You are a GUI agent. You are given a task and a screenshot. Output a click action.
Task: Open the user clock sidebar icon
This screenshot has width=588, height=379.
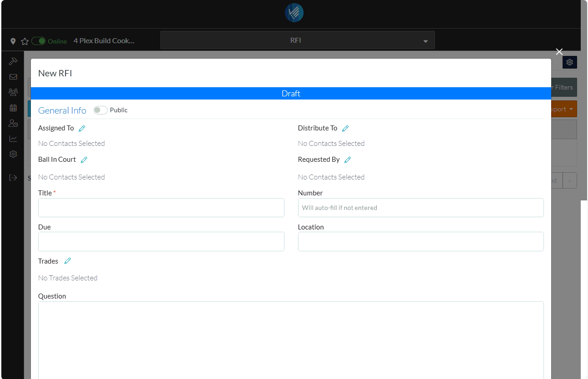coord(13,123)
